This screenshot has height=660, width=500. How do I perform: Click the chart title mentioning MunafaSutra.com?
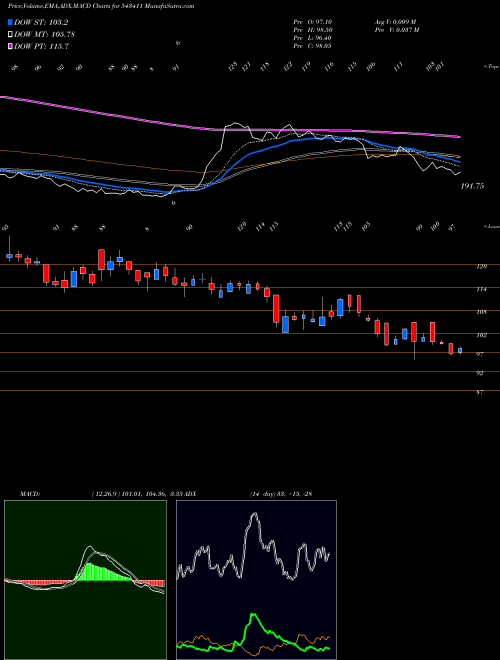101,7
